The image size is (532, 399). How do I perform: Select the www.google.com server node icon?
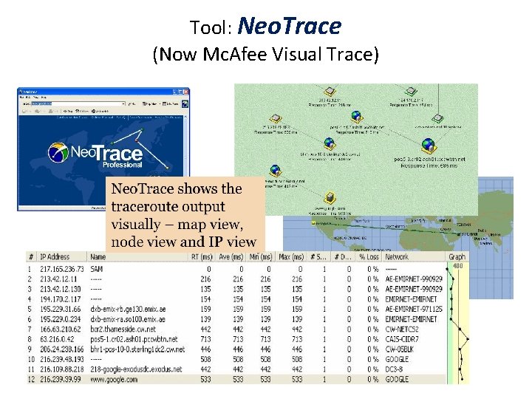point(330,198)
